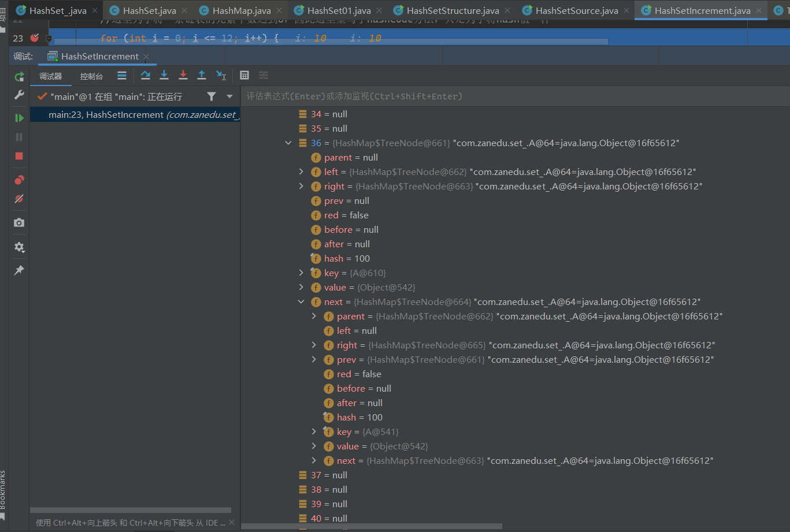This screenshot has height=532, width=790.
Task: Open debugger settings wrench icon
Action: (19, 95)
